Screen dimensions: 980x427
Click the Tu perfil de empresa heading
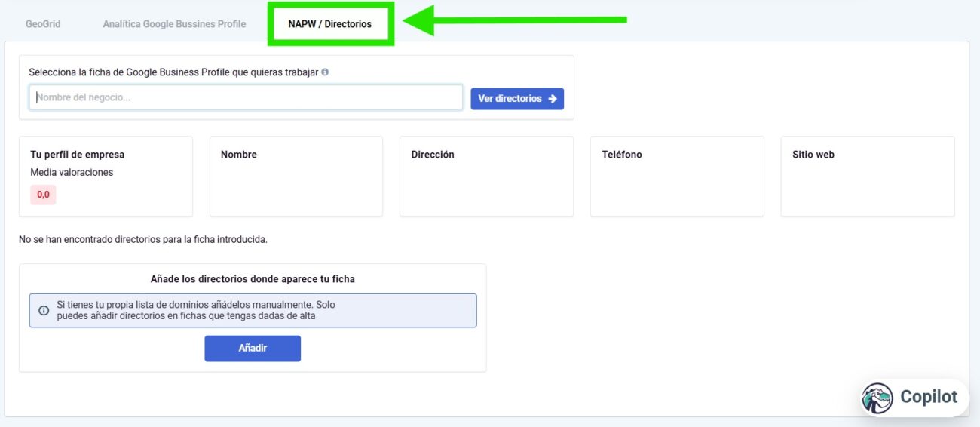point(77,155)
